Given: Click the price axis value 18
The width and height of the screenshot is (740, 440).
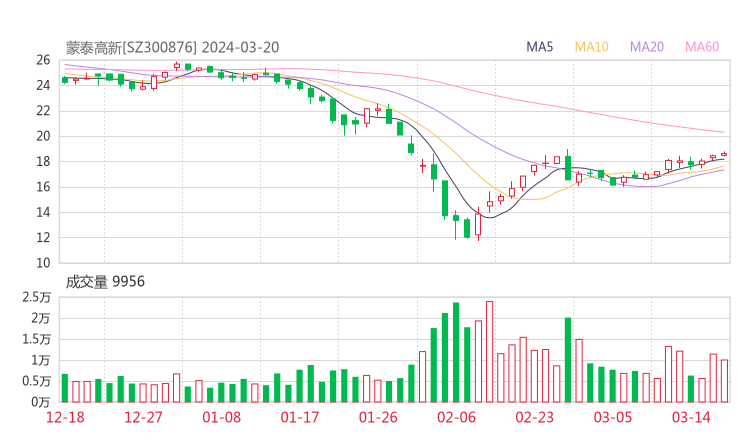Looking at the screenshot, I should 43,161.
